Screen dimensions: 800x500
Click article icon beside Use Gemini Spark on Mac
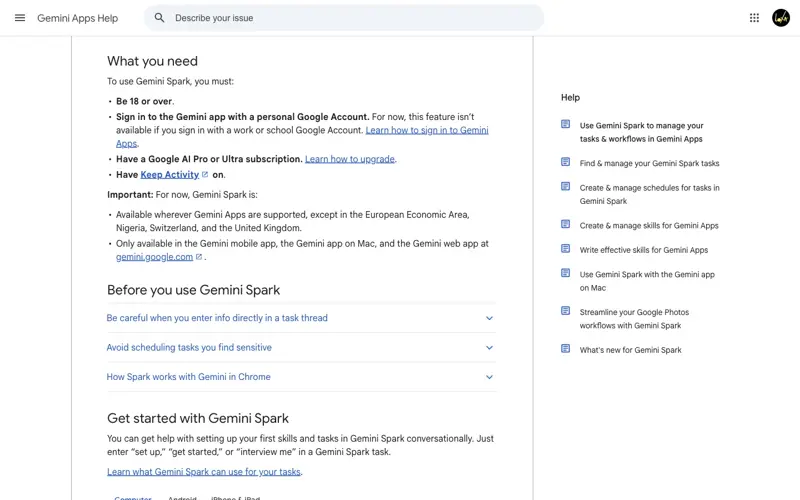point(565,273)
